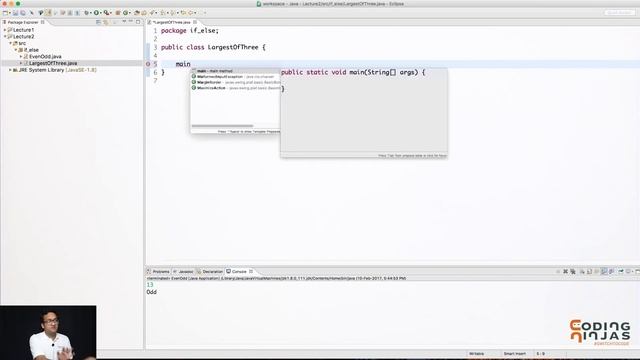Image resolution: width=640 pixels, height=360 pixels.
Task: Expand LargestOfThree.java node arrow
Action: pyautogui.click(x=21, y=63)
